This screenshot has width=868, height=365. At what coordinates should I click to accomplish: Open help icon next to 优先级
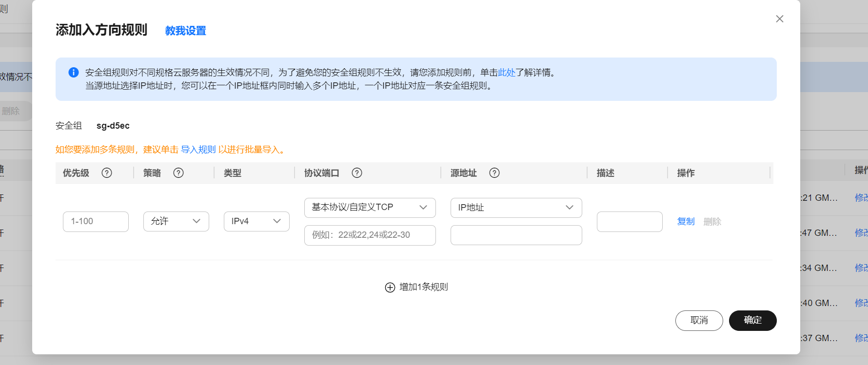[107, 173]
